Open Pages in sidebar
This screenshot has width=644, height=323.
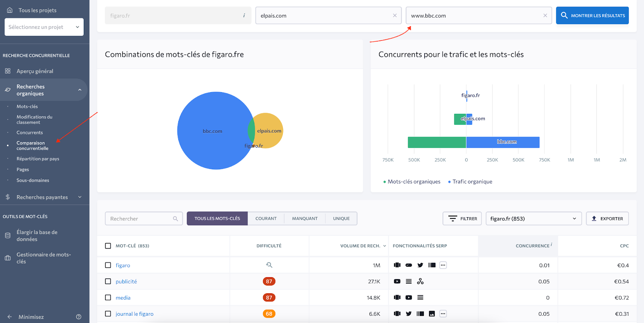point(23,169)
